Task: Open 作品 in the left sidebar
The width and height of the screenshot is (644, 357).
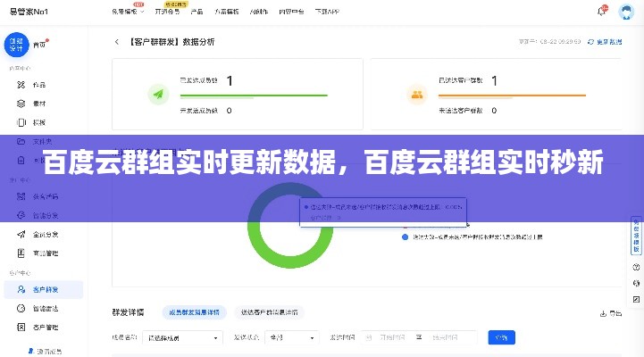Action: point(39,85)
